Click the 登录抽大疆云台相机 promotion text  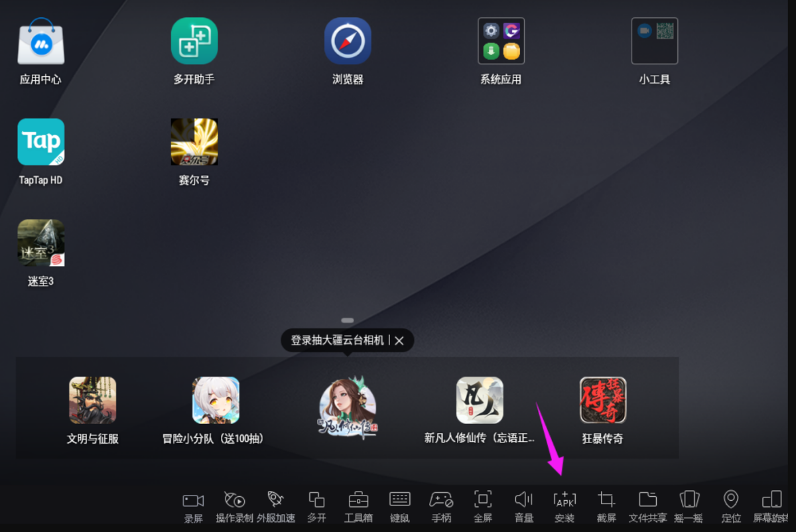tap(337, 340)
